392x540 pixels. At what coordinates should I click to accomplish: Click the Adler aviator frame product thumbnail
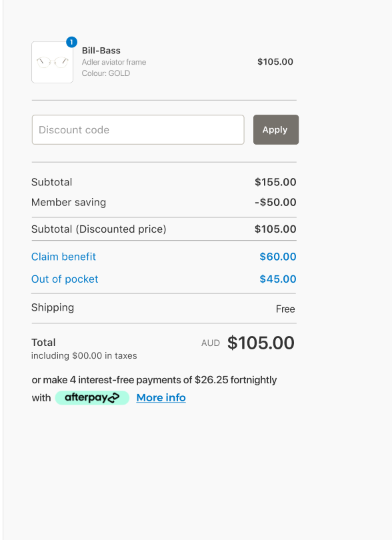click(53, 63)
